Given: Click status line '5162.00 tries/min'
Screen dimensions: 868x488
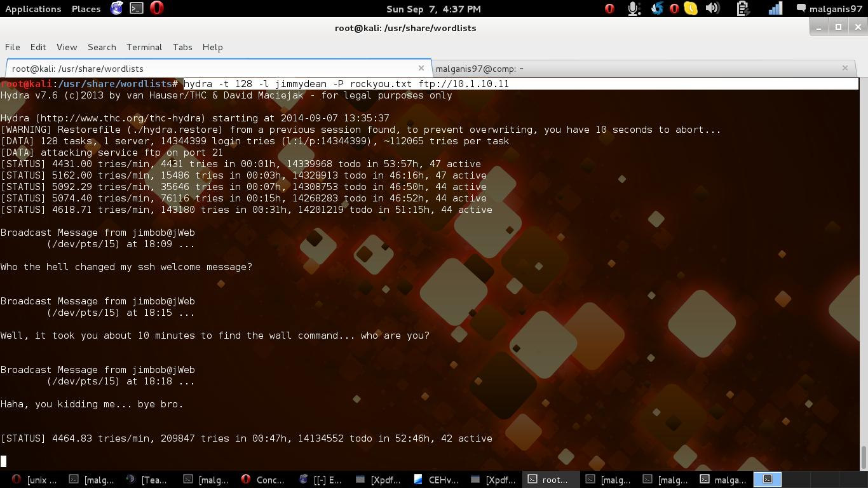Looking at the screenshot, I should tap(243, 175).
